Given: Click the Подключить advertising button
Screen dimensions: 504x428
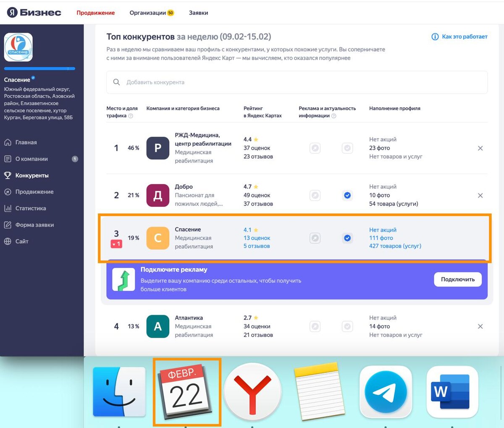Looking at the screenshot, I should (x=458, y=279).
